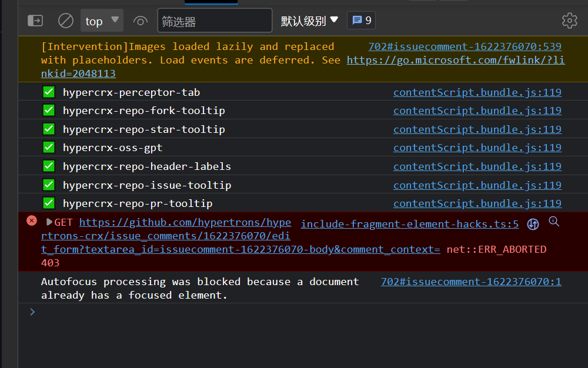Open the Issues panel showing 9 issues

pos(360,19)
